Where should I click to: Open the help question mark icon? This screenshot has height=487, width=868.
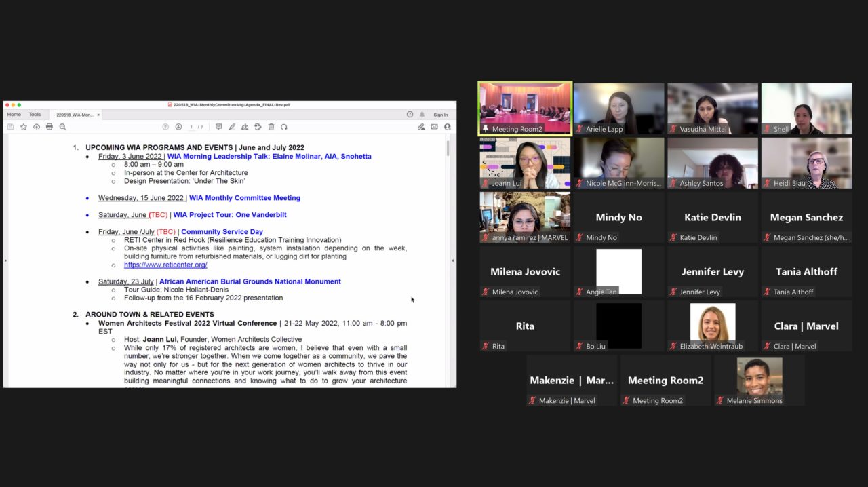click(x=410, y=115)
